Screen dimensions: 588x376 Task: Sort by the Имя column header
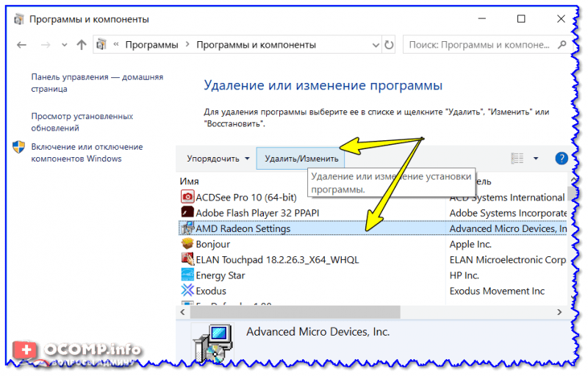(x=189, y=181)
